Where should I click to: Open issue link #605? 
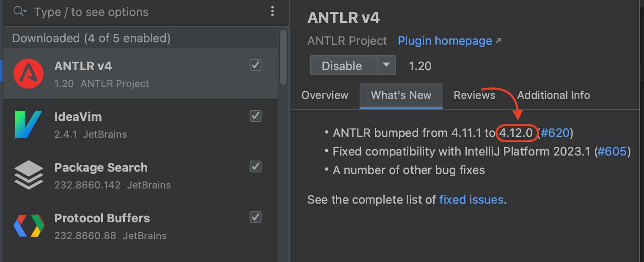tap(612, 151)
